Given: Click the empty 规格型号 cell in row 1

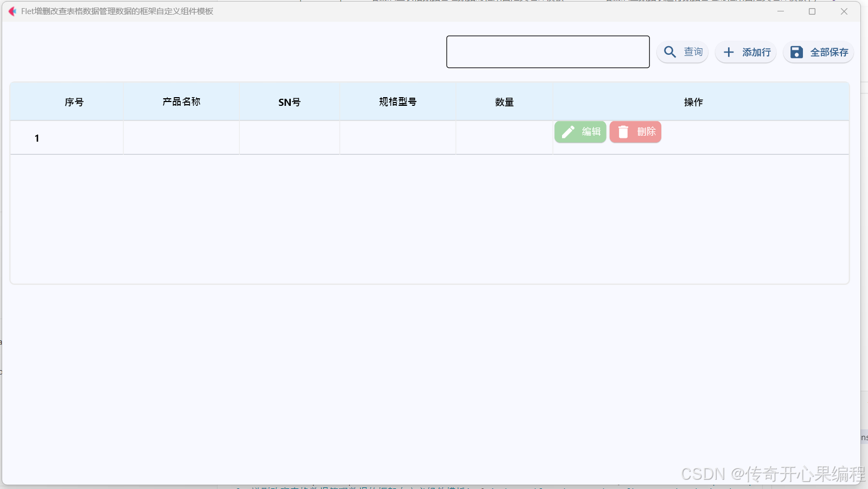Looking at the screenshot, I should [398, 138].
